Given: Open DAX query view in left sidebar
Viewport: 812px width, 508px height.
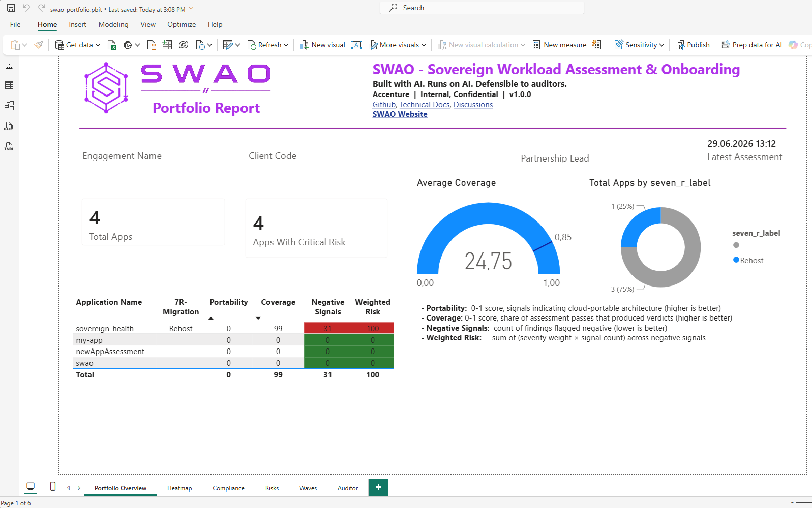Looking at the screenshot, I should [x=9, y=126].
